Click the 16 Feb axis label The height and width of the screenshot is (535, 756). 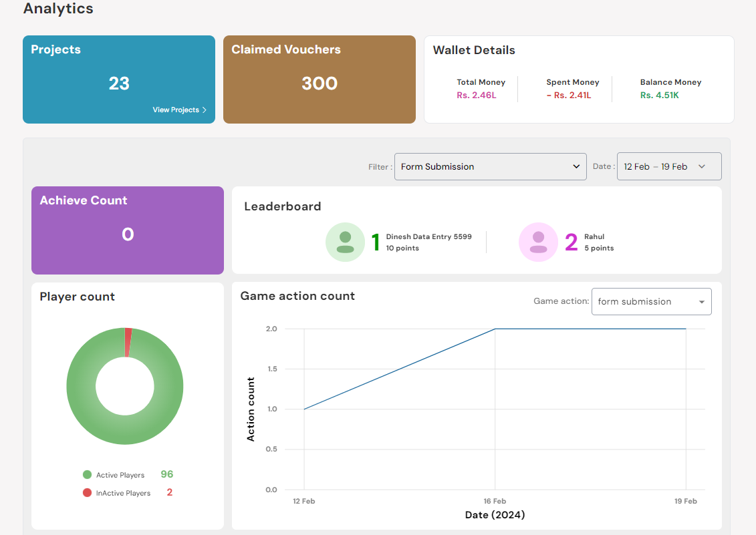(x=495, y=501)
